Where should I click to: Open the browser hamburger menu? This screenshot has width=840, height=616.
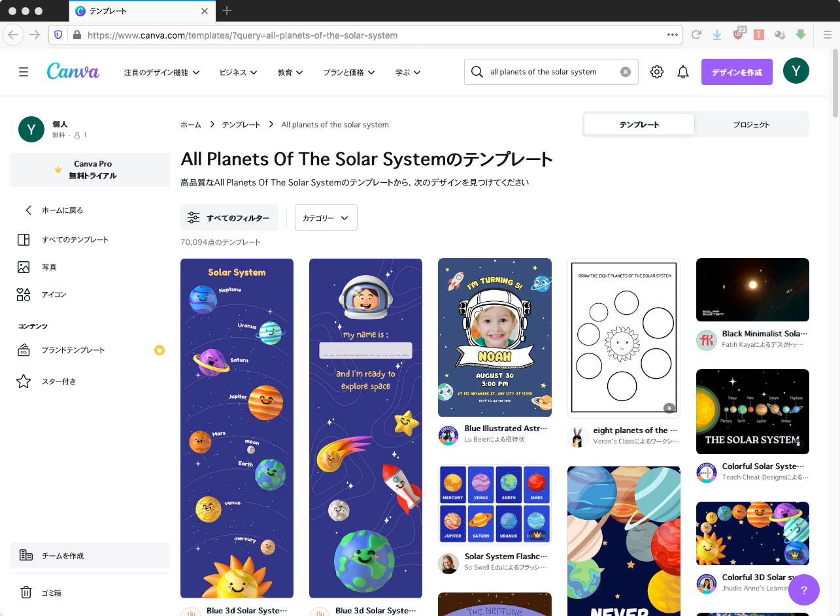pyautogui.click(x=827, y=35)
